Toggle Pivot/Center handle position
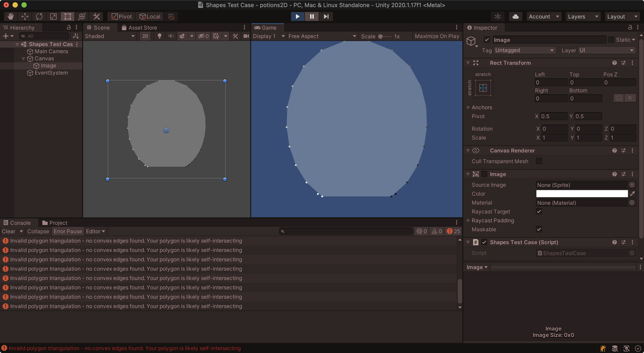644x353 pixels. (x=122, y=16)
